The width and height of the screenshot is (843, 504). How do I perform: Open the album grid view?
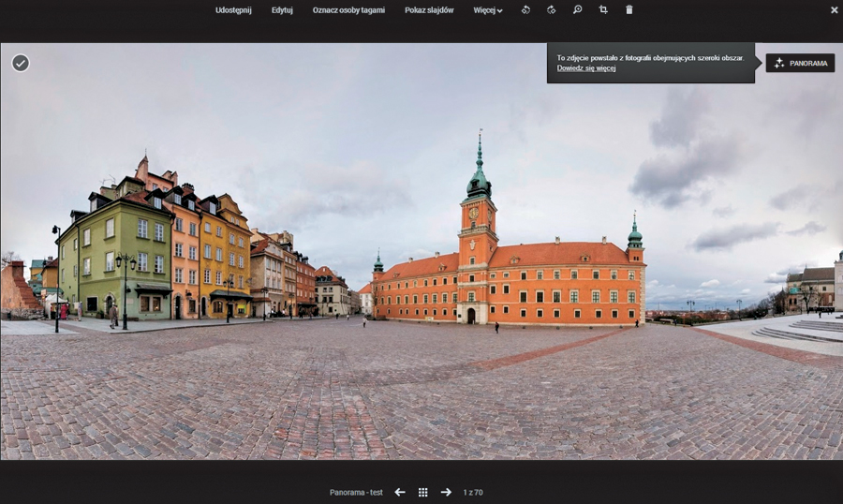pos(423,492)
